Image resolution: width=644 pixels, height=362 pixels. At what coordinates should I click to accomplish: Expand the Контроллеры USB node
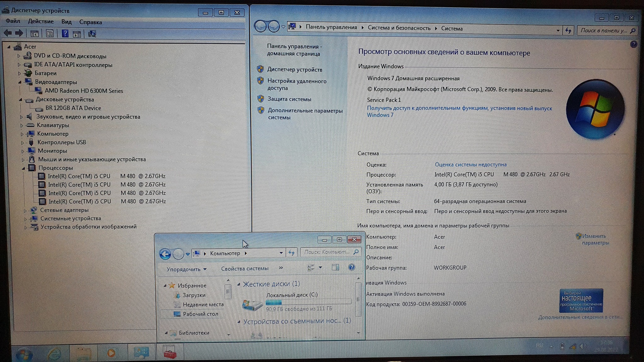coord(22,142)
